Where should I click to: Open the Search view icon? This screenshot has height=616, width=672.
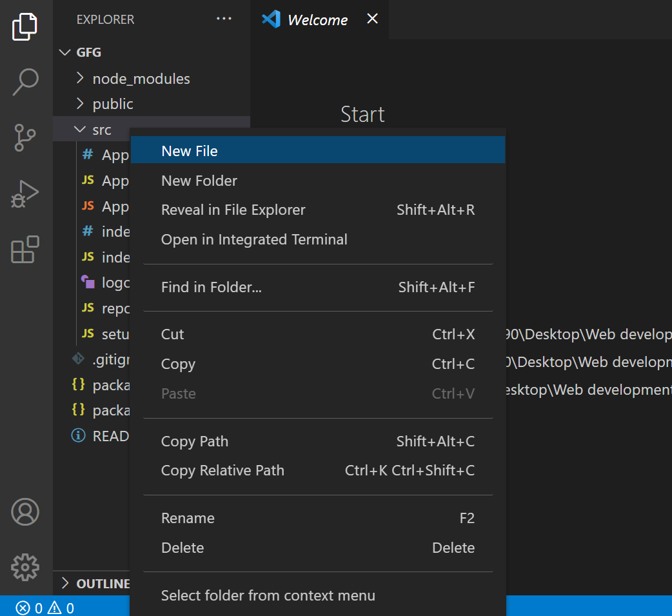tap(26, 82)
